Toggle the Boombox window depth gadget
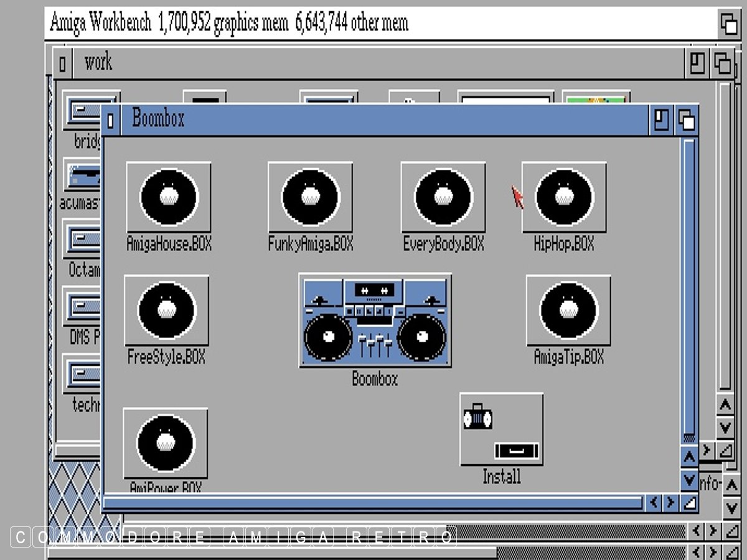Image resolution: width=747 pixels, height=560 pixels. pos(686,119)
